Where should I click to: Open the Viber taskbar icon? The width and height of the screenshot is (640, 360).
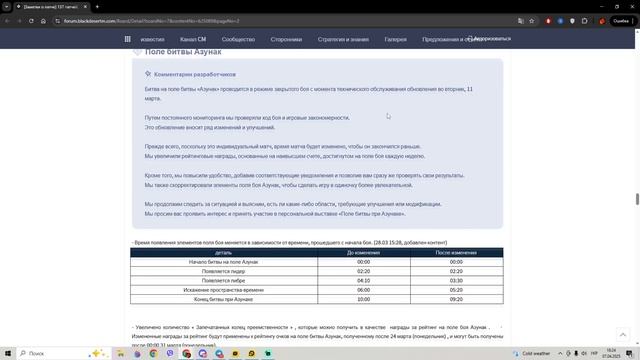(170, 353)
